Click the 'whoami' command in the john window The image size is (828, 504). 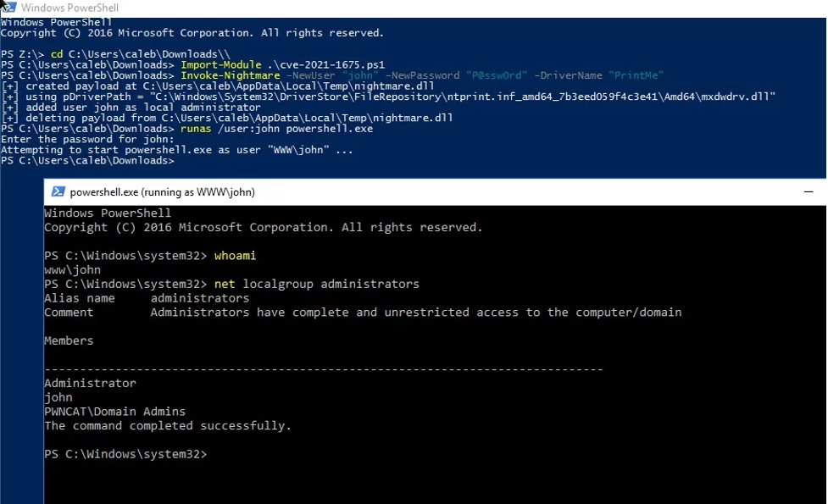coord(235,256)
